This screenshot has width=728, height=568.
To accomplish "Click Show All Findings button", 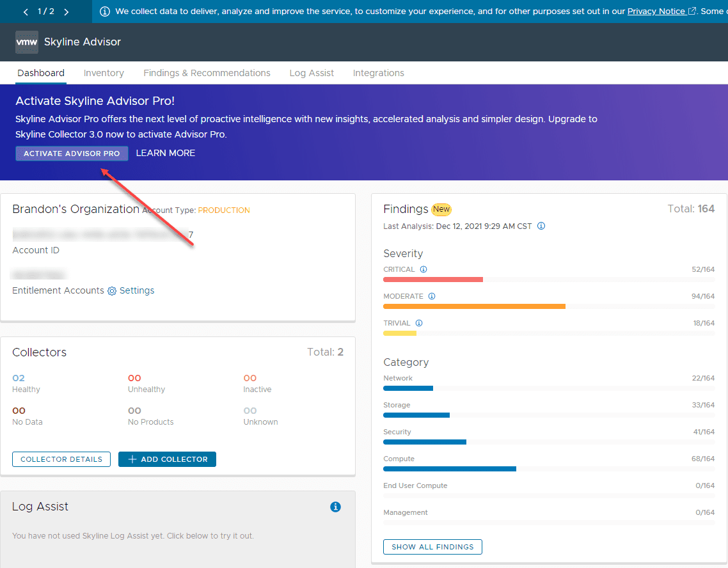I will click(432, 547).
